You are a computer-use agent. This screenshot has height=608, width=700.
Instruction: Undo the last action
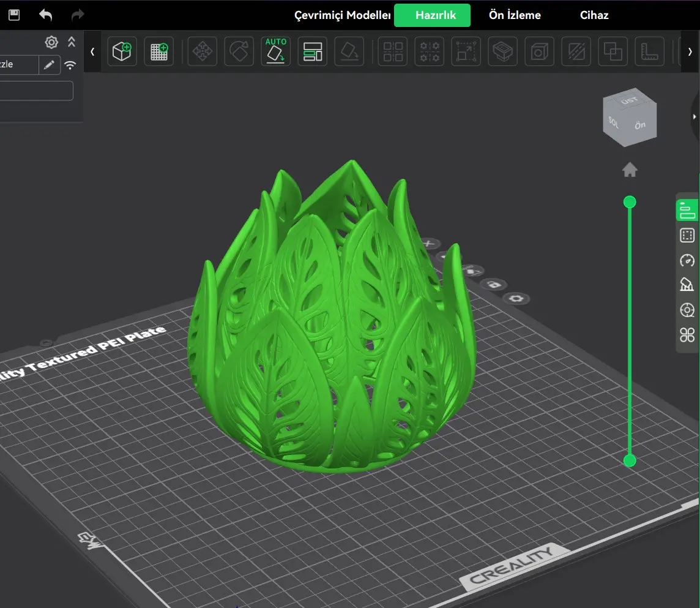[45, 15]
